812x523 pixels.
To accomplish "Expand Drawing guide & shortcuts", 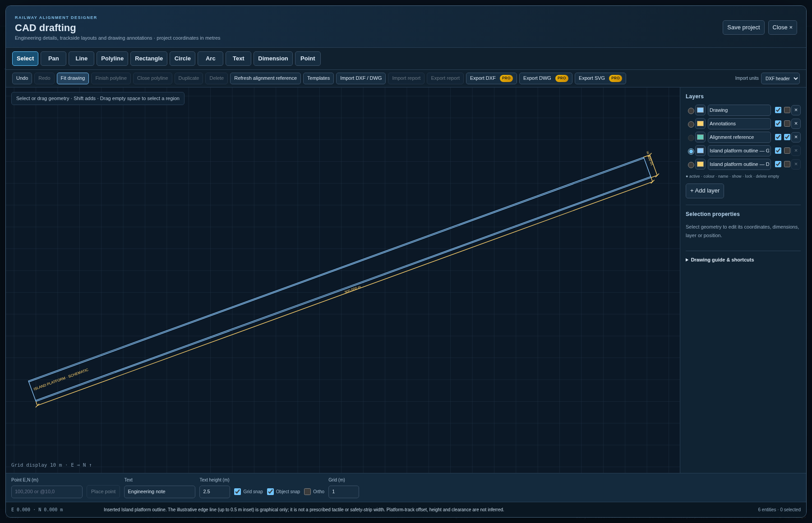I will 720,260.
